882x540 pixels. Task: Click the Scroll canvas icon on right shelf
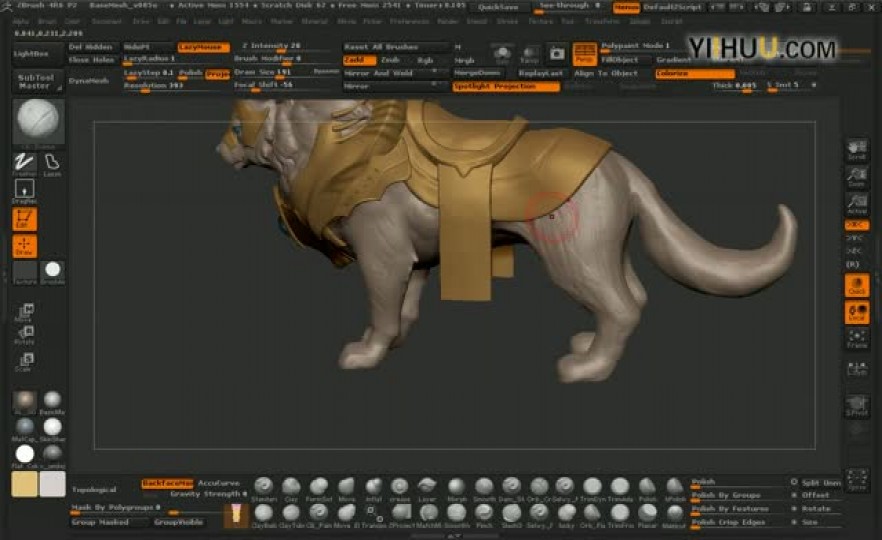857,150
